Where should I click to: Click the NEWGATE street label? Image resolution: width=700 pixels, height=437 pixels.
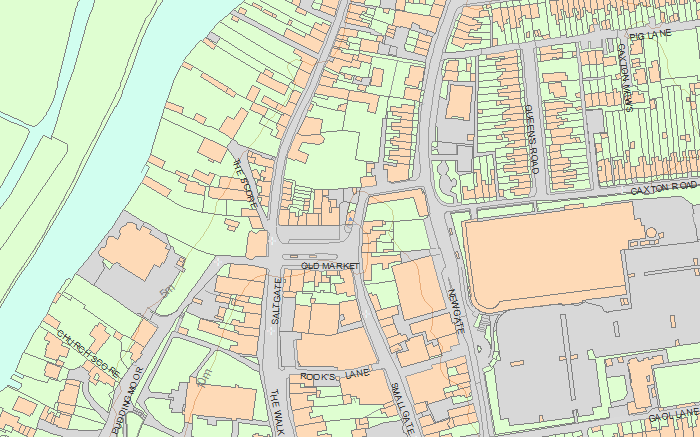click(x=457, y=311)
